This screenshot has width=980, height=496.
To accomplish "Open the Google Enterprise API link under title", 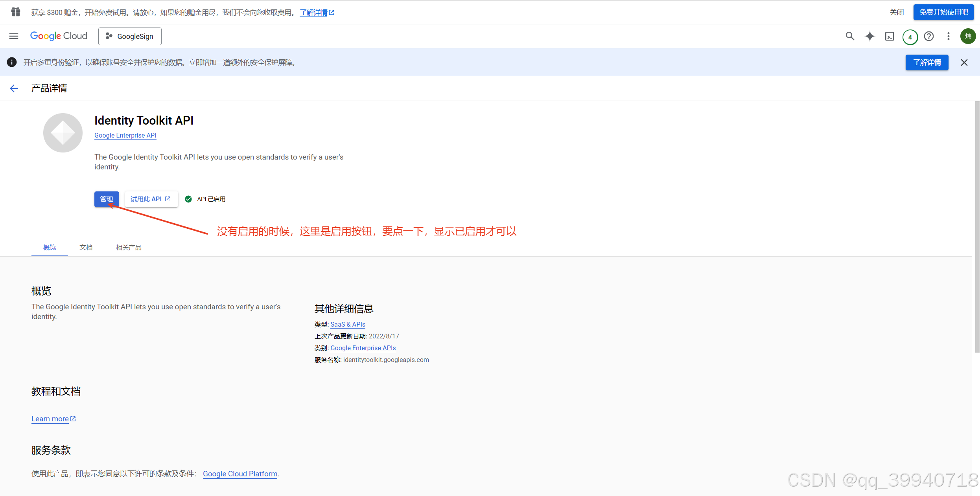I will tap(125, 135).
